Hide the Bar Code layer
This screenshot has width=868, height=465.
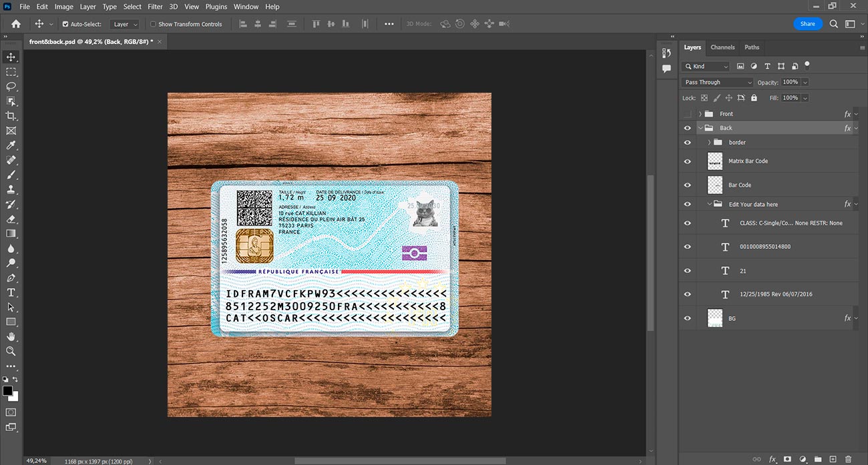[688, 185]
